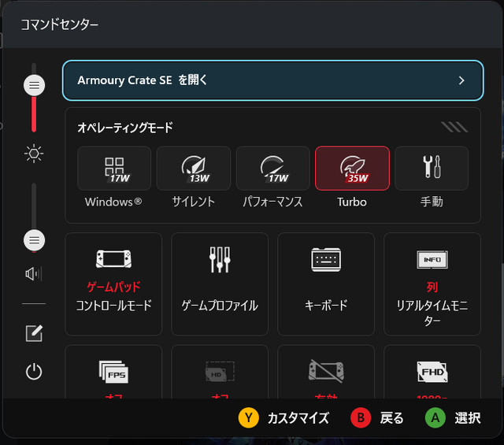Viewport: 504px width, 445px height.
Task: Open the キーボード tile
Action: pos(325,284)
